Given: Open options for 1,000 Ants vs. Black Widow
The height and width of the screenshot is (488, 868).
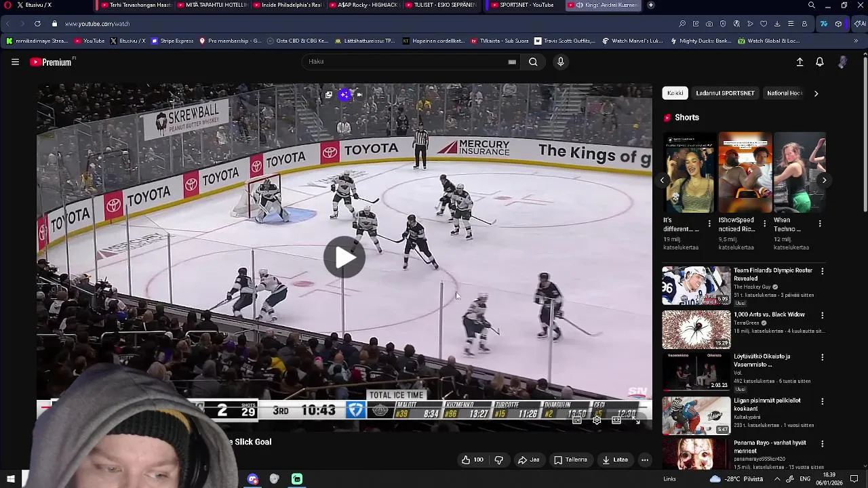Looking at the screenshot, I should (823, 315).
